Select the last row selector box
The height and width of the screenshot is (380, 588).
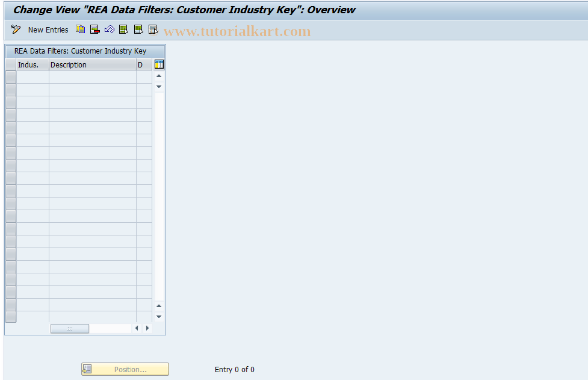click(11, 317)
